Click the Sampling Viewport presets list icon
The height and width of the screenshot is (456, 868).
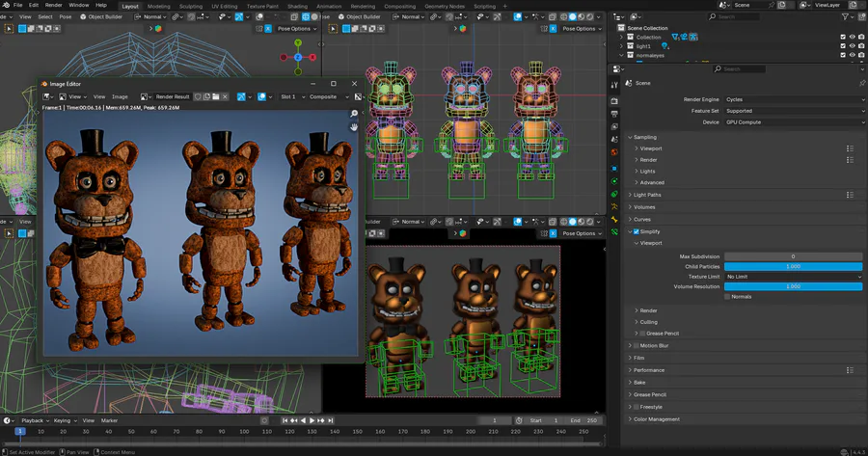850,148
